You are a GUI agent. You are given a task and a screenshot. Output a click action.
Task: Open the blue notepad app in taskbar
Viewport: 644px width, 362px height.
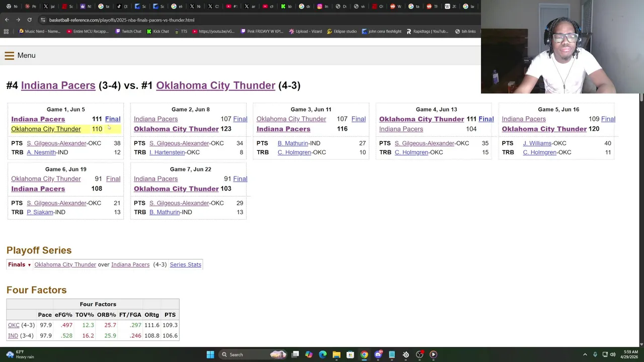pyautogui.click(x=392, y=354)
